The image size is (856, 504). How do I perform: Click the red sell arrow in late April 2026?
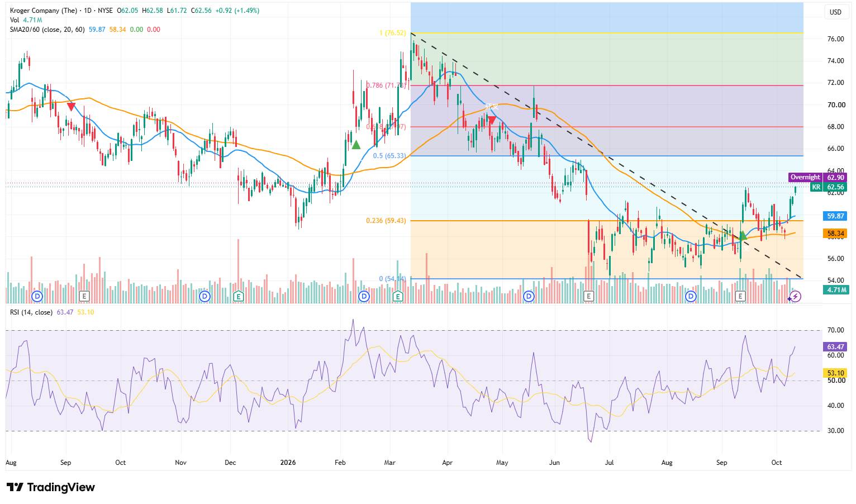[x=492, y=120]
